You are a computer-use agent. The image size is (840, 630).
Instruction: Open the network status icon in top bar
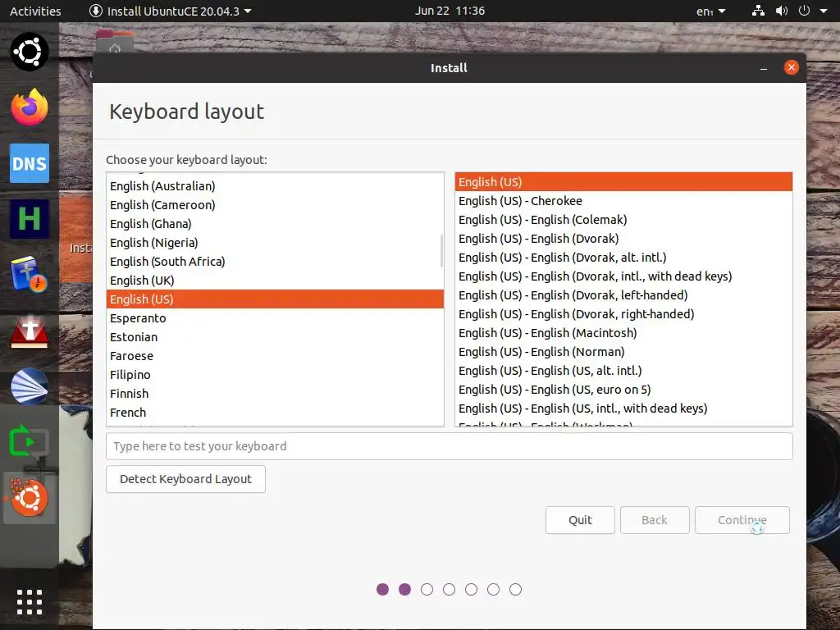(x=758, y=11)
